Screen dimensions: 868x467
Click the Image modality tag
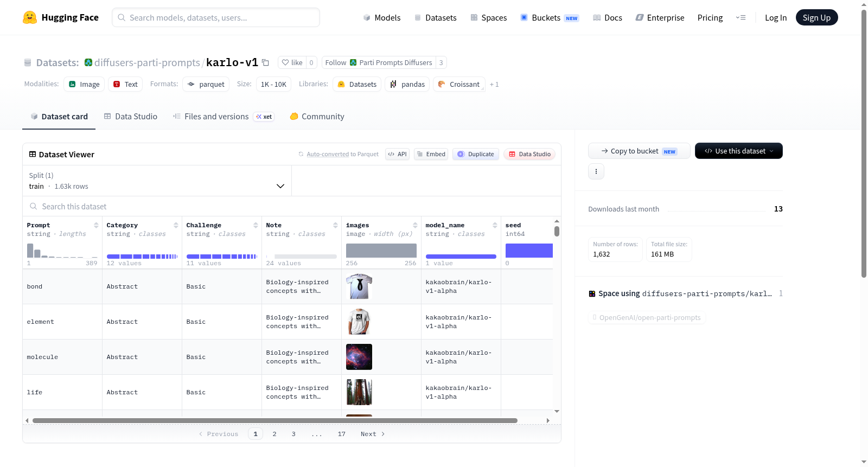(84, 84)
